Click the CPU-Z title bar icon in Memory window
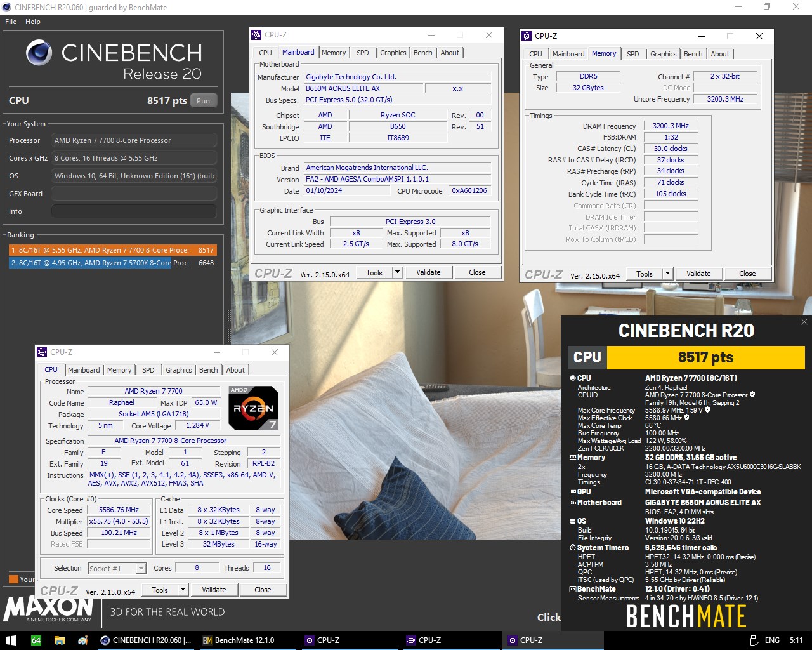The image size is (812, 650). coord(527,36)
